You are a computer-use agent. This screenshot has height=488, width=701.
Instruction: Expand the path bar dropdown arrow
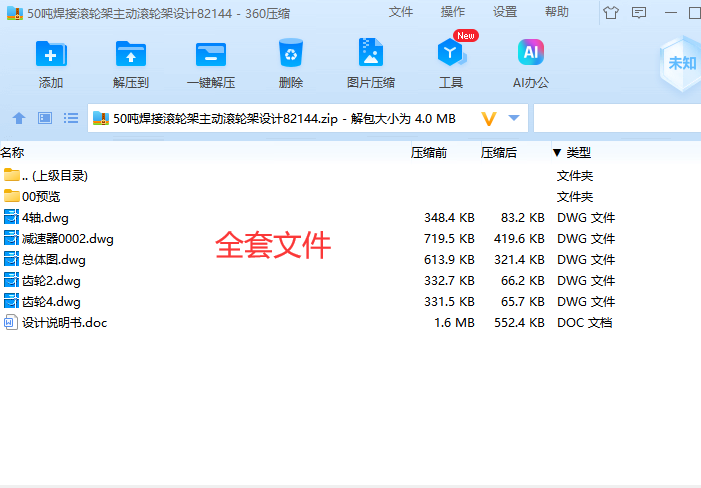(x=514, y=118)
